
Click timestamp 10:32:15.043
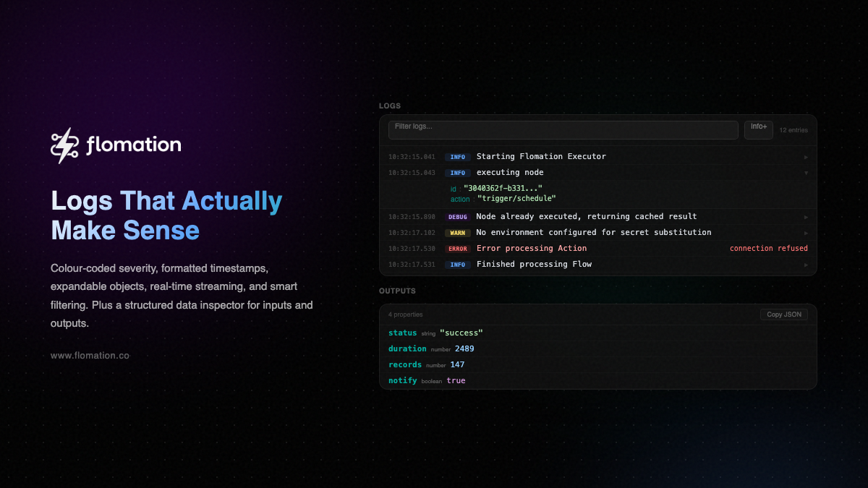pos(412,173)
